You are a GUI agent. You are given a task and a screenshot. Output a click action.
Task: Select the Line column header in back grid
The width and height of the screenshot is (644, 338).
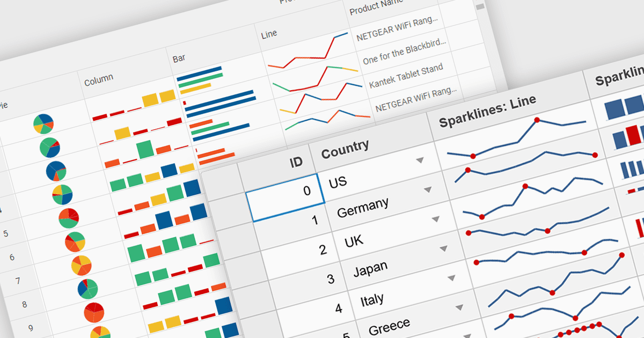[x=269, y=34]
